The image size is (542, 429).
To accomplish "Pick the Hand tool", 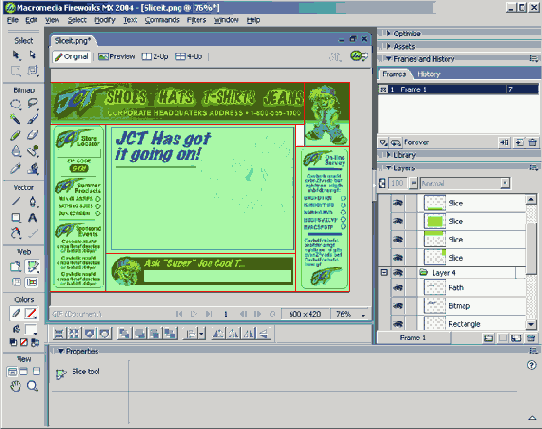I will click(x=15, y=386).
